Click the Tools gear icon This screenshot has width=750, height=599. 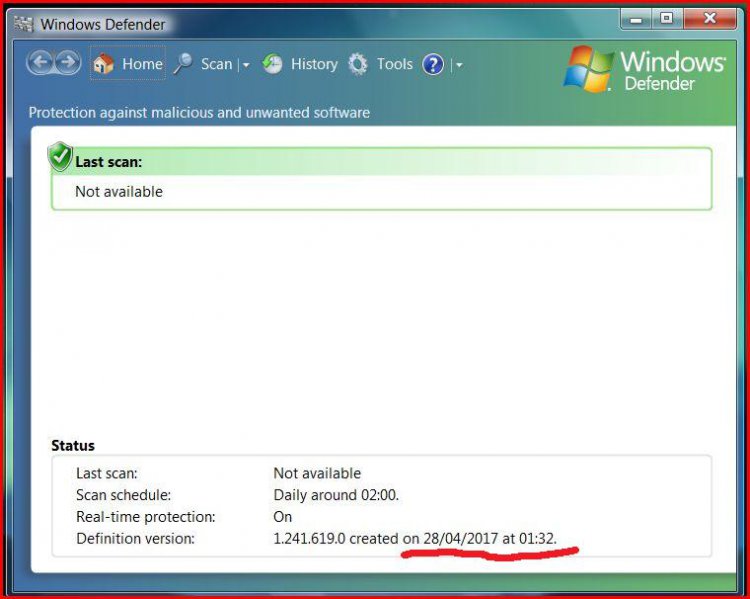click(x=358, y=64)
